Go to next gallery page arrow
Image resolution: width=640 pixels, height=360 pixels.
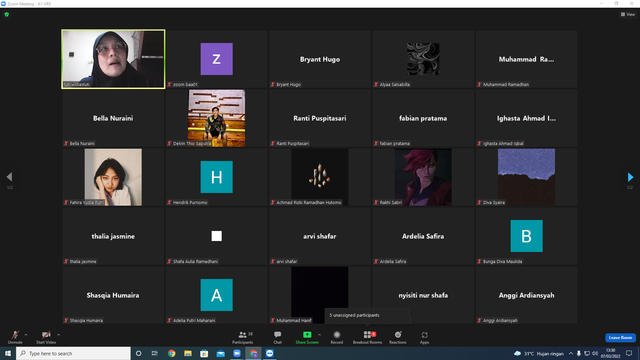coord(630,177)
